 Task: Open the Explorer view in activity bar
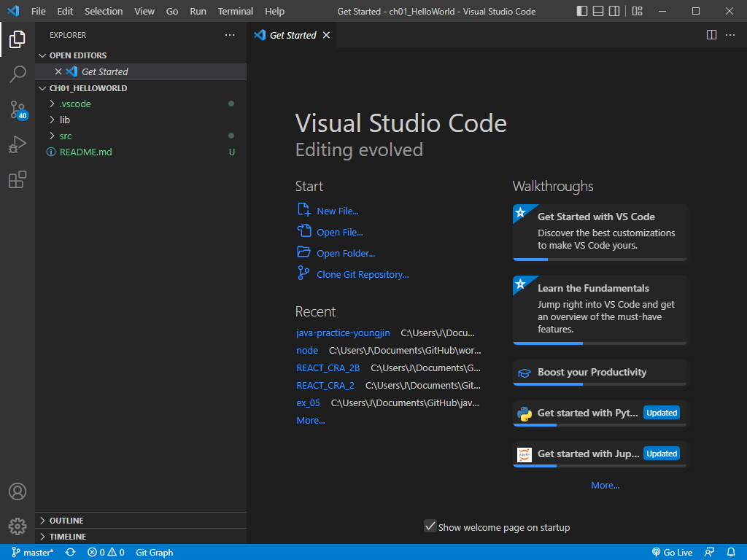coord(18,39)
